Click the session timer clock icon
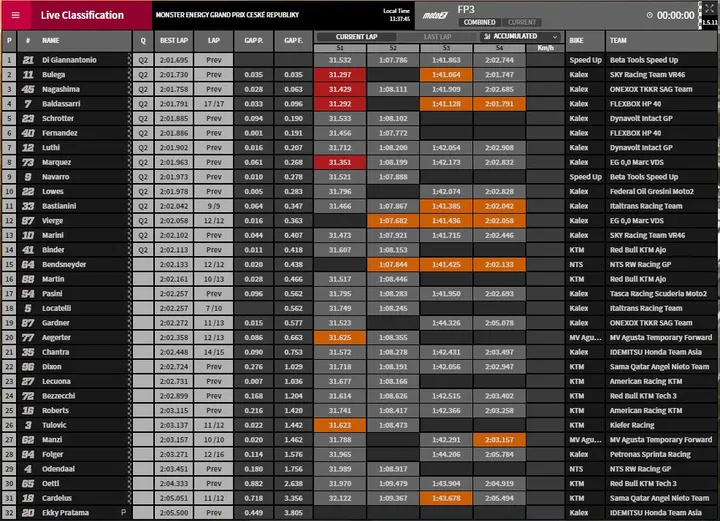Image resolution: width=720 pixels, height=521 pixels. (x=649, y=15)
